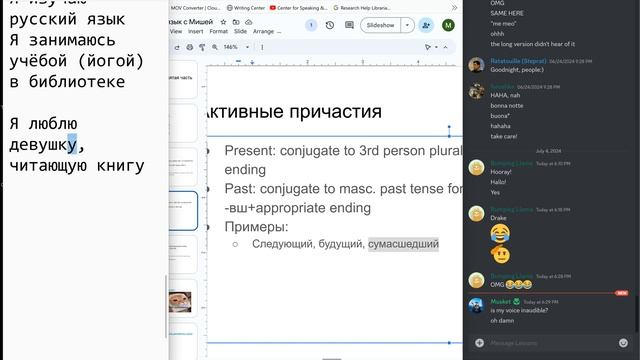
Task: Click the text -вш+appropriate ending
Action: coord(298,208)
